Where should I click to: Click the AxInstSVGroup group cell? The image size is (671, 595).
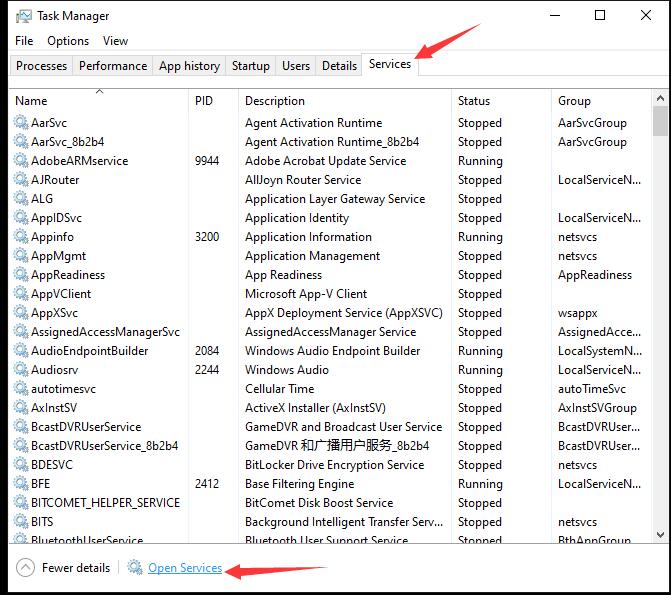(x=597, y=408)
